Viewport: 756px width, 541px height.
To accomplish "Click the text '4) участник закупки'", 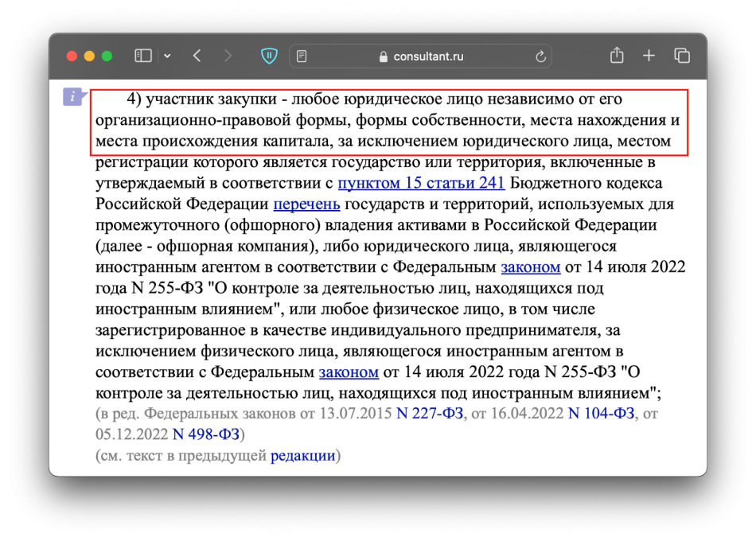I will click(201, 99).
